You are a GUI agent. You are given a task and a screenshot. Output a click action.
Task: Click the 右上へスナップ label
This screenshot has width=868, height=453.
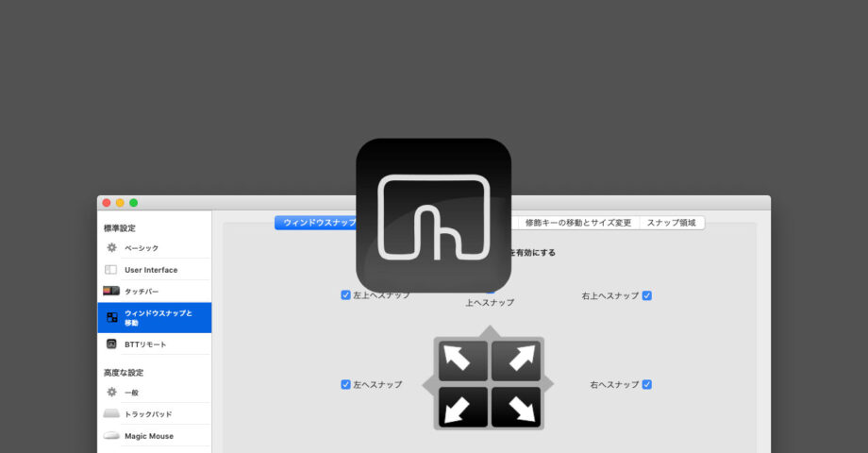click(x=610, y=295)
